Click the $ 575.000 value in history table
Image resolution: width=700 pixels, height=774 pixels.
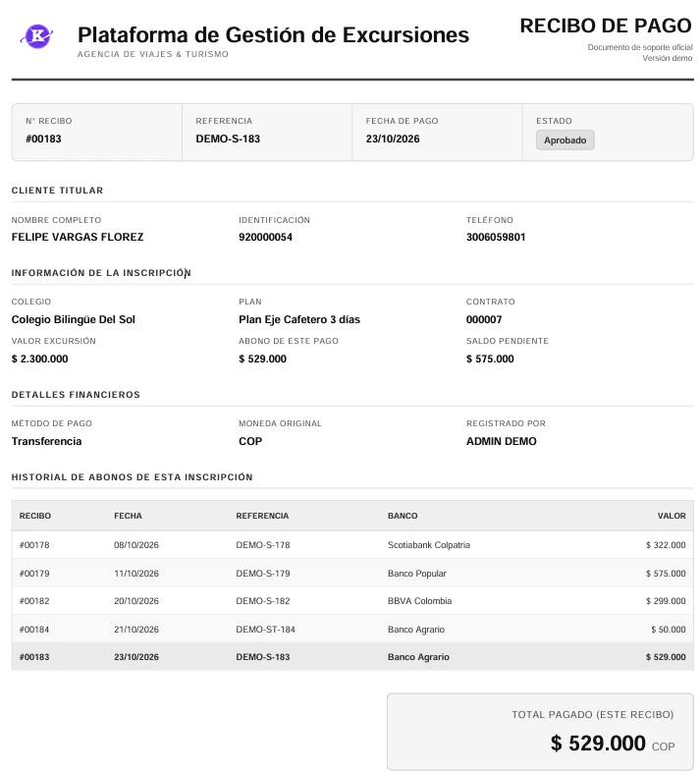[666, 574]
